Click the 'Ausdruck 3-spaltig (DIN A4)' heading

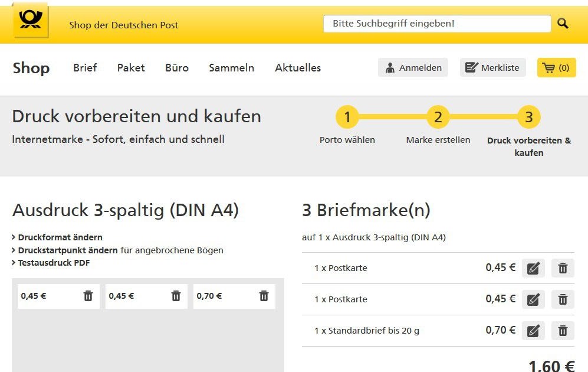click(x=126, y=210)
